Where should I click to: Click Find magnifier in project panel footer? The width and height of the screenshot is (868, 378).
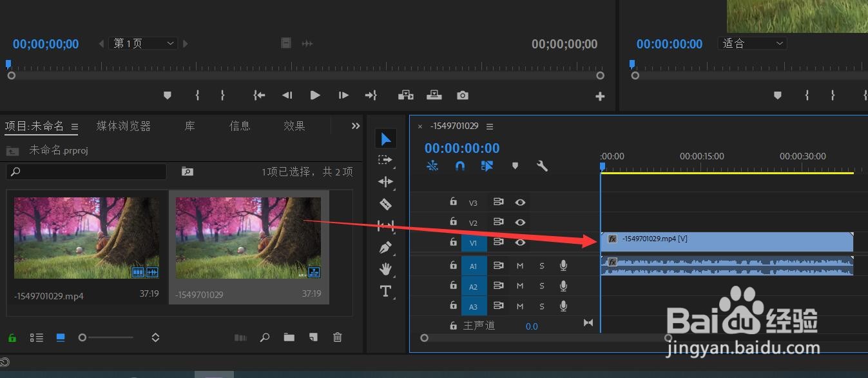265,337
